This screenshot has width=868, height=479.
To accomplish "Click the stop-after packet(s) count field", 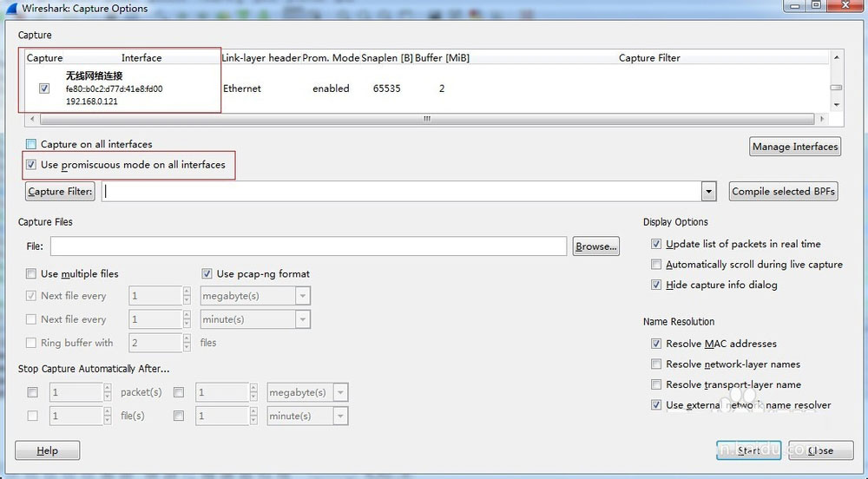I will pos(76,392).
